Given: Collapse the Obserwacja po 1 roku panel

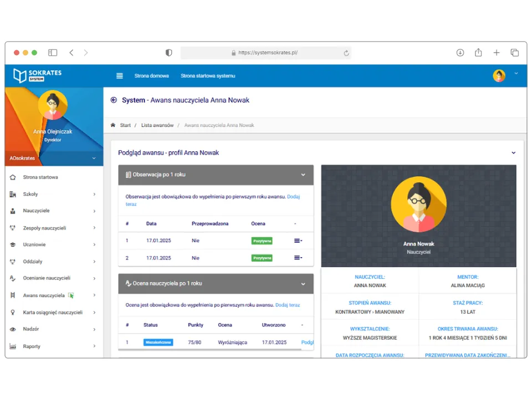Looking at the screenshot, I should point(303,175).
